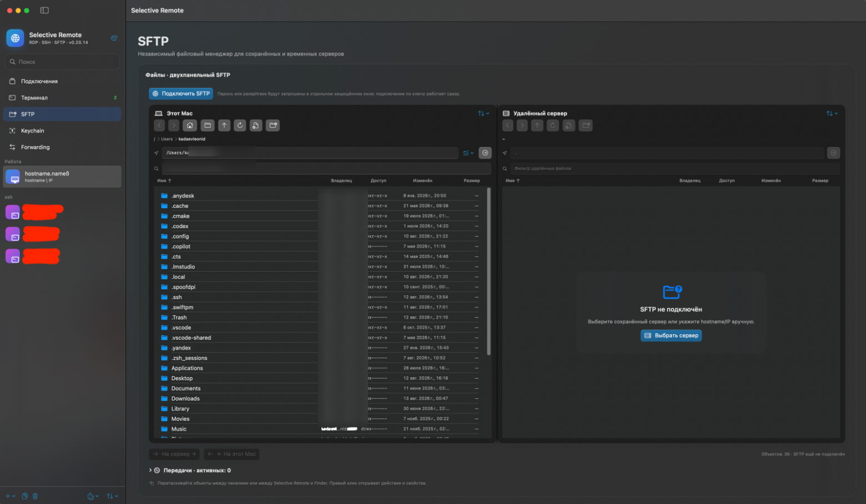Open the theme palette icon near Selective Remote

pos(114,38)
